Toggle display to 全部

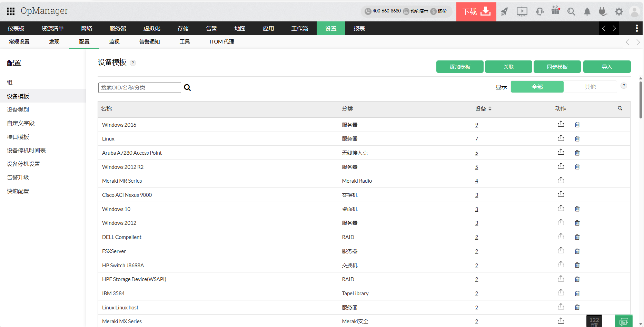537,87
